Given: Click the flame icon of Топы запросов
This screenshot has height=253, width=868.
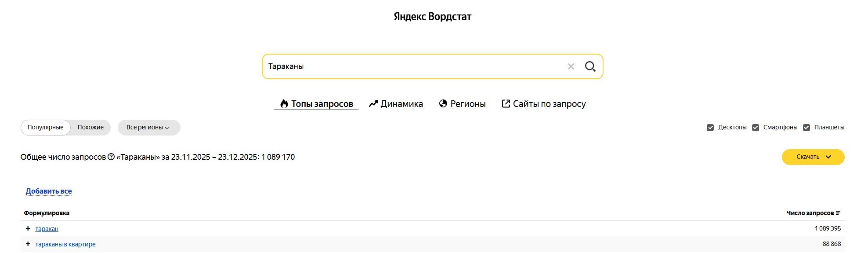Looking at the screenshot, I should pos(284,103).
